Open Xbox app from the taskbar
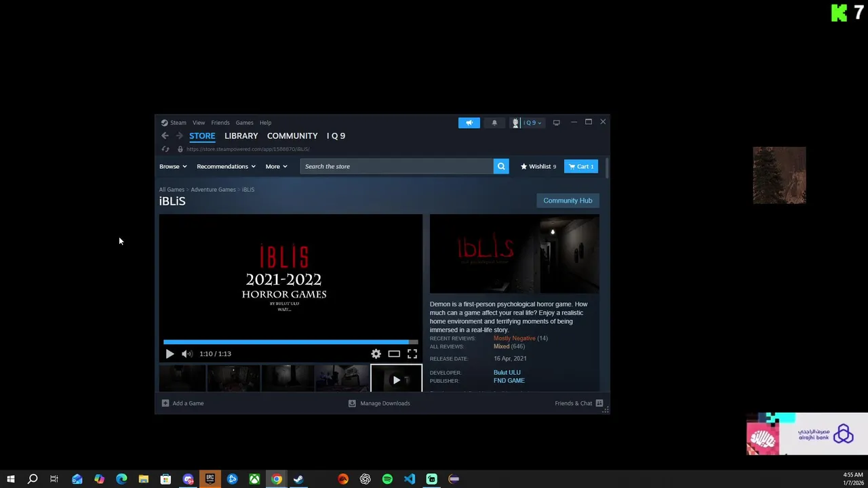Image resolution: width=868 pixels, height=488 pixels. [x=254, y=479]
